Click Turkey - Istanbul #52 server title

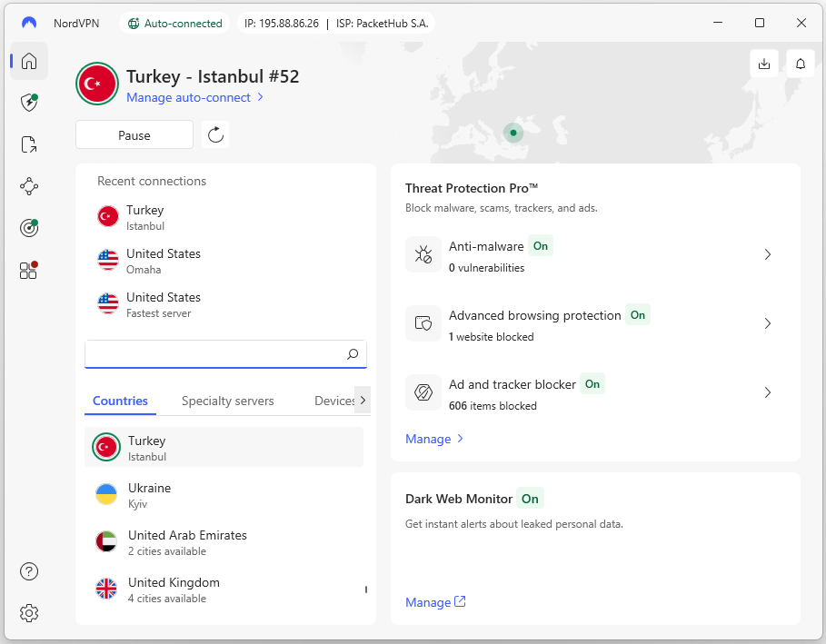click(x=213, y=76)
